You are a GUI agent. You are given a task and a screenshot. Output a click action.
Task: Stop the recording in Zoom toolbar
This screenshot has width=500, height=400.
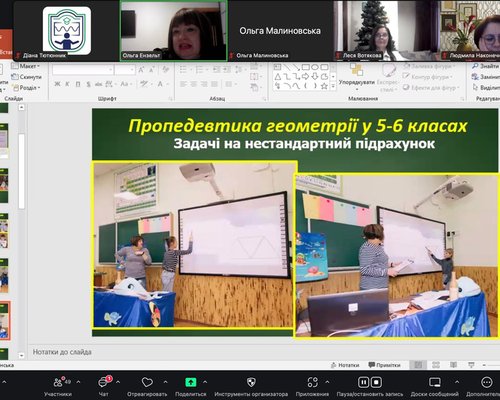[376, 382]
